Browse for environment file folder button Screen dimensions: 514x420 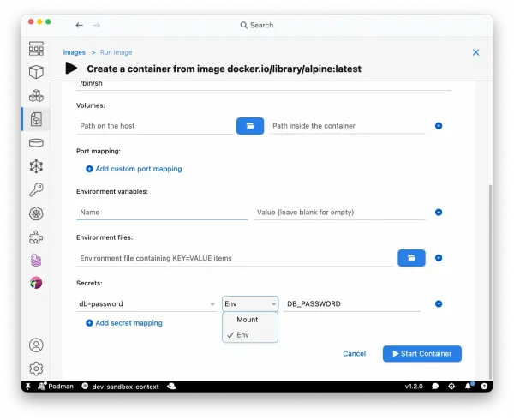(412, 258)
